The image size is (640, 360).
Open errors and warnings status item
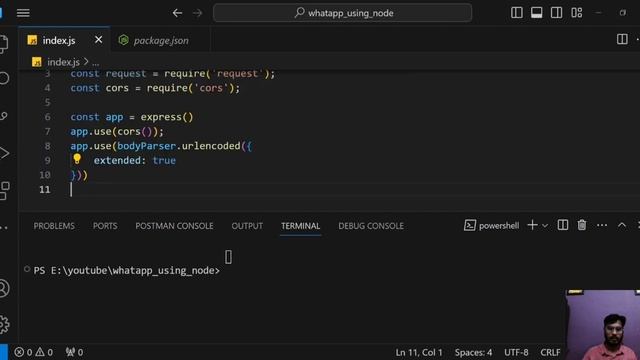[33, 352]
